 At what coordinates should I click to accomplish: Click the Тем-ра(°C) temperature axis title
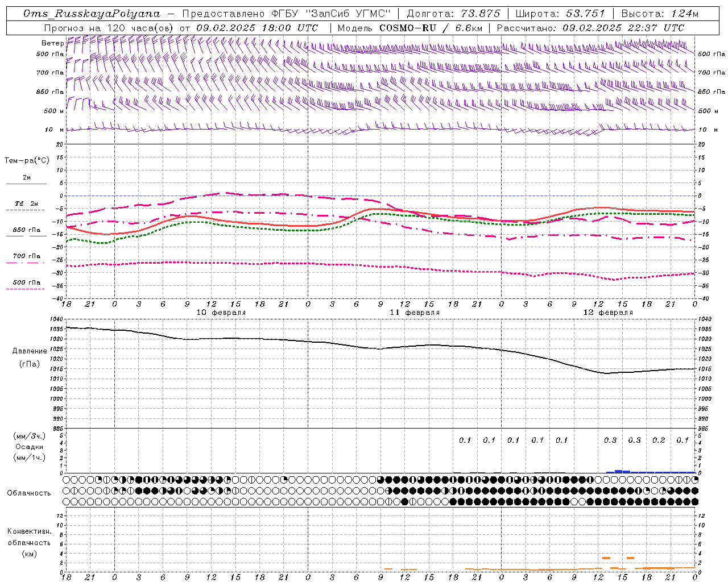pyautogui.click(x=27, y=161)
